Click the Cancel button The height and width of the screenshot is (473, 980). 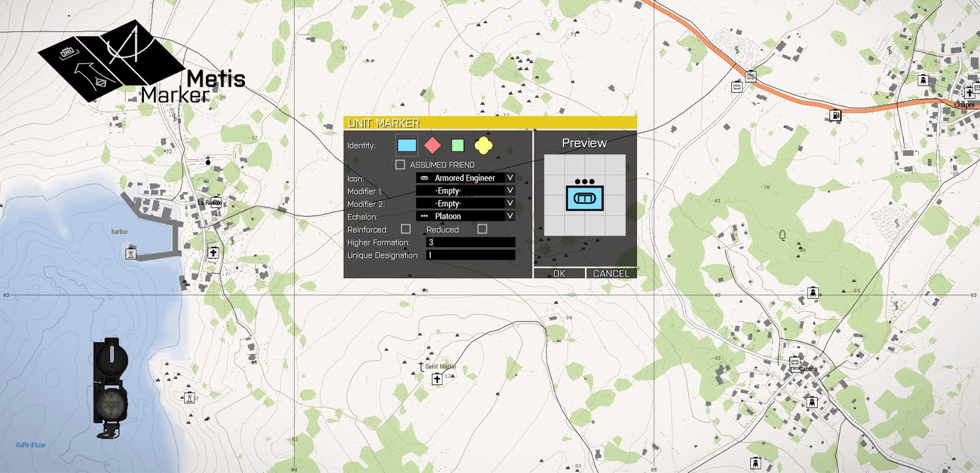(x=611, y=273)
